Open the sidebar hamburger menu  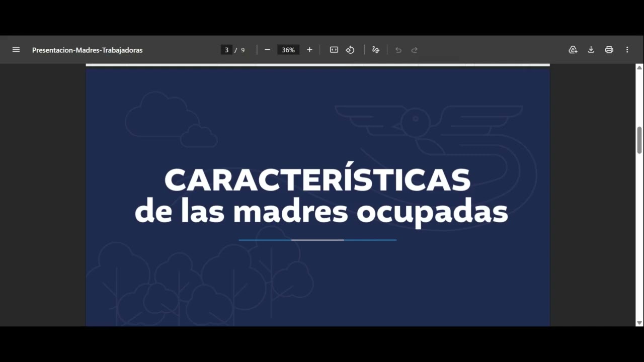coord(16,50)
